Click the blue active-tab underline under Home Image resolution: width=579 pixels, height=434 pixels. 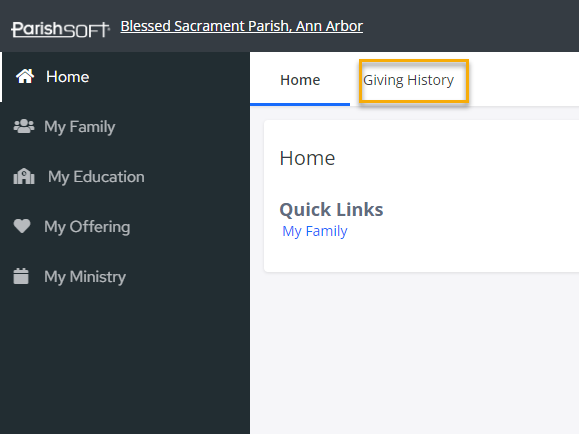(x=300, y=105)
